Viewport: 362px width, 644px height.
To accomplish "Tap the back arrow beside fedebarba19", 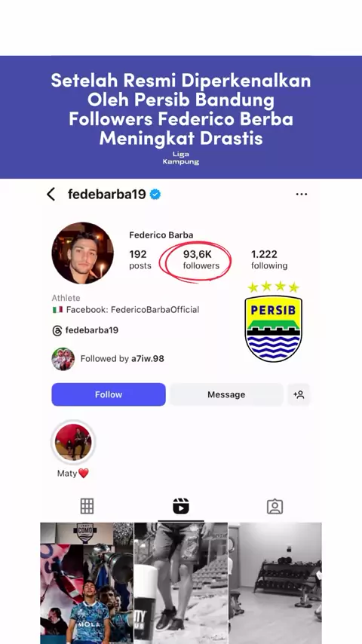I will 51,195.
